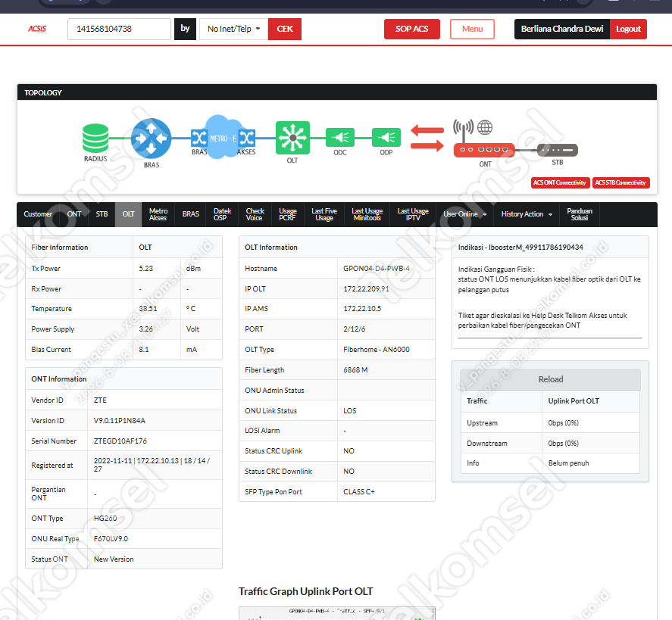
Task: Click OLT Type value Fiberhome - AN6000
Action: 377,350
